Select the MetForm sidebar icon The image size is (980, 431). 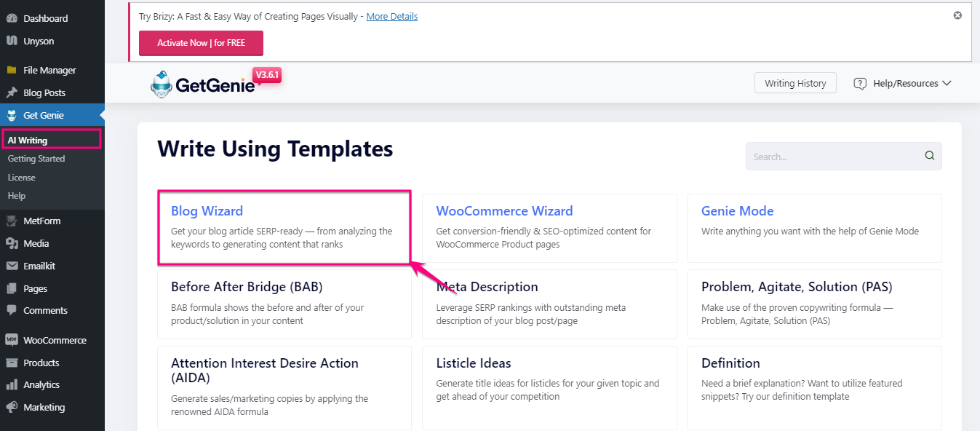12,221
